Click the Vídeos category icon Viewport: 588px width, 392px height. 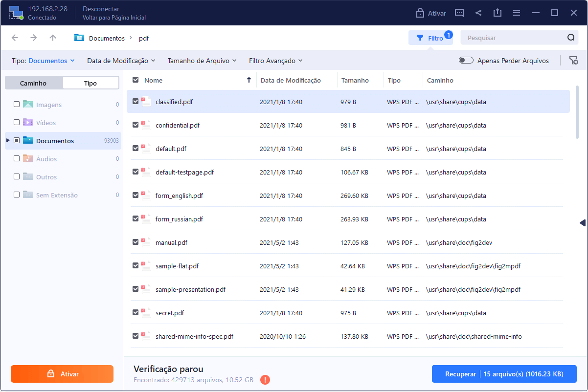(28, 122)
